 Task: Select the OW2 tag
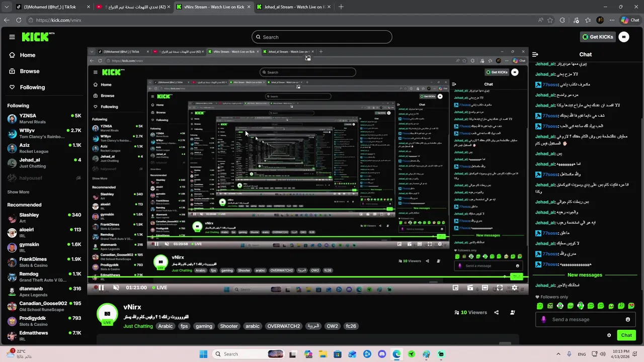pyautogui.click(x=332, y=326)
